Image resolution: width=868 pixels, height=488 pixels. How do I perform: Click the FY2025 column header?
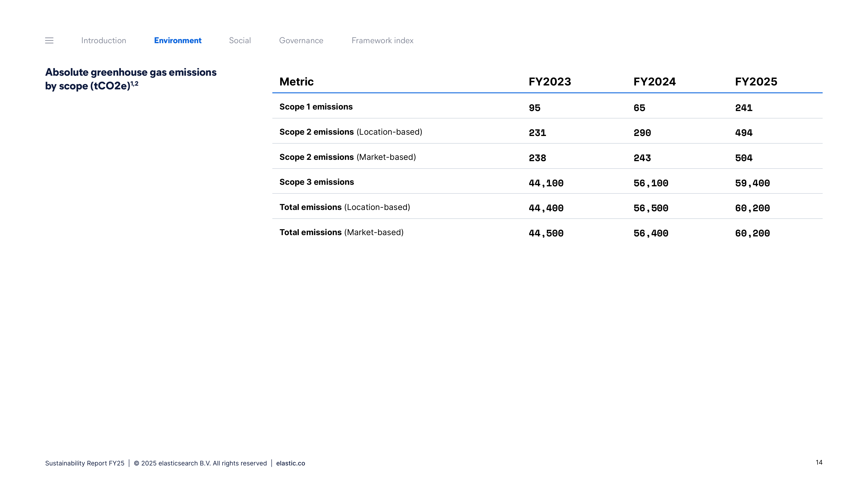coord(756,82)
